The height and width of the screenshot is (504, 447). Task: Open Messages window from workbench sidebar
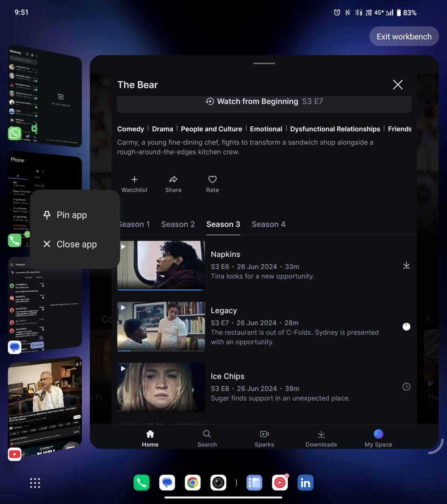[x=45, y=305]
